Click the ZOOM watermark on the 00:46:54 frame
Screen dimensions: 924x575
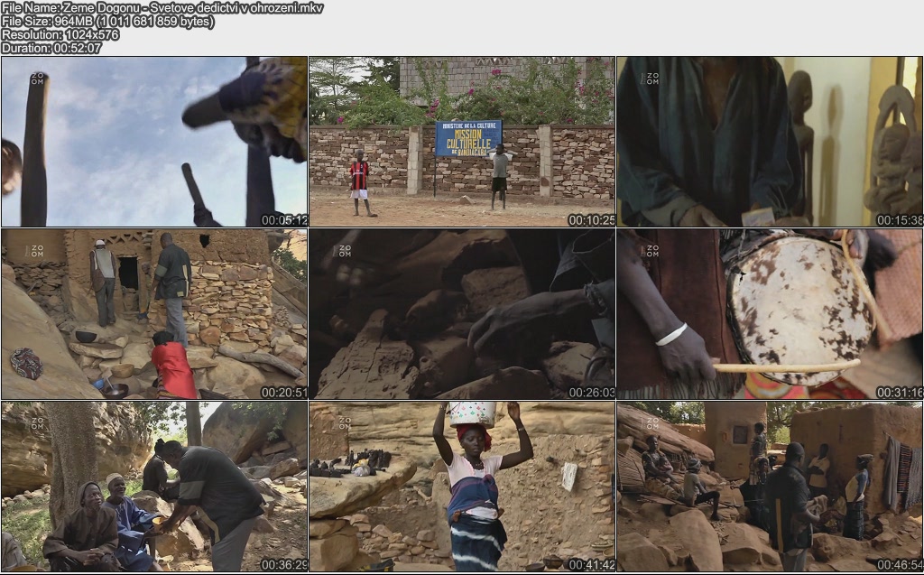[x=652, y=422]
